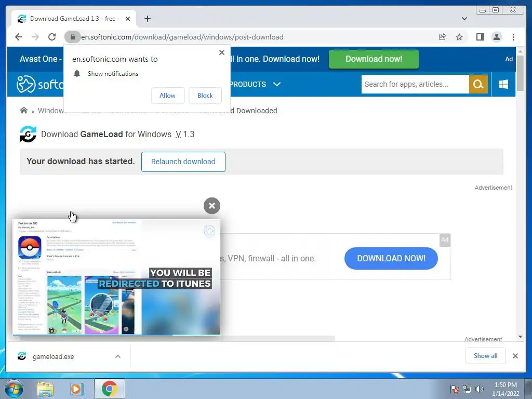Bookmark this tab with star
Viewport: 532px width, 399px height.
tap(459, 37)
